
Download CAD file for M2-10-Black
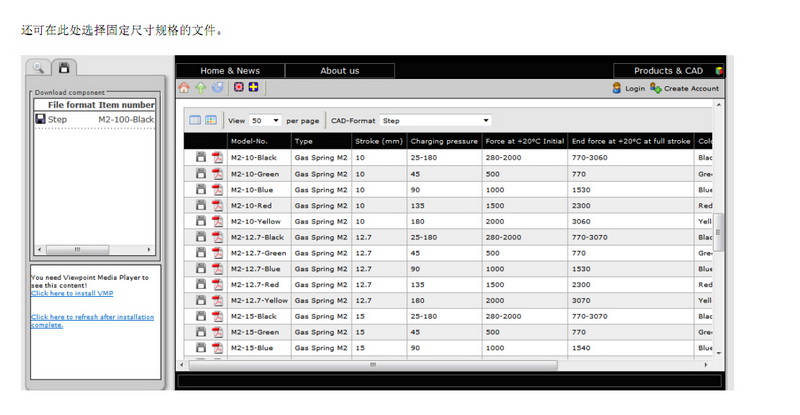(x=201, y=157)
